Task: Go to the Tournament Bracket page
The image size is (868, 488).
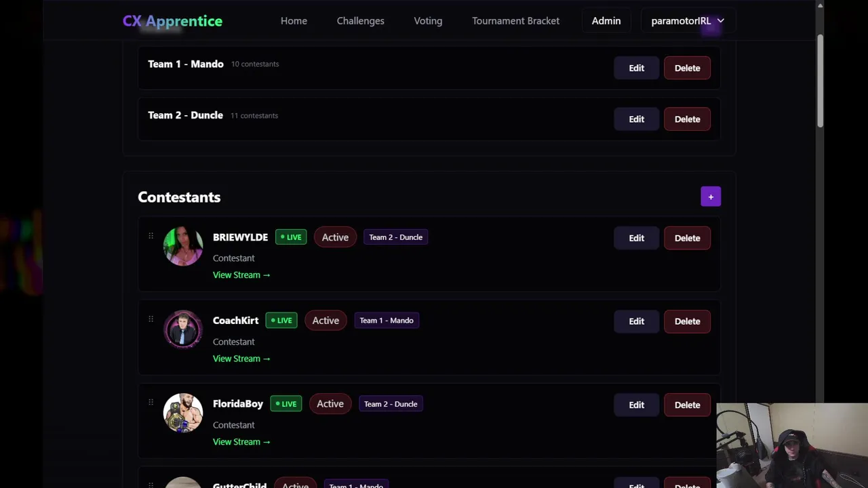Action: pyautogui.click(x=515, y=21)
